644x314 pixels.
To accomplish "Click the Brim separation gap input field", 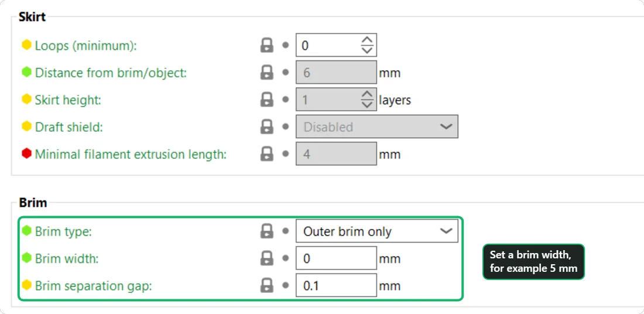I will pyautogui.click(x=337, y=286).
